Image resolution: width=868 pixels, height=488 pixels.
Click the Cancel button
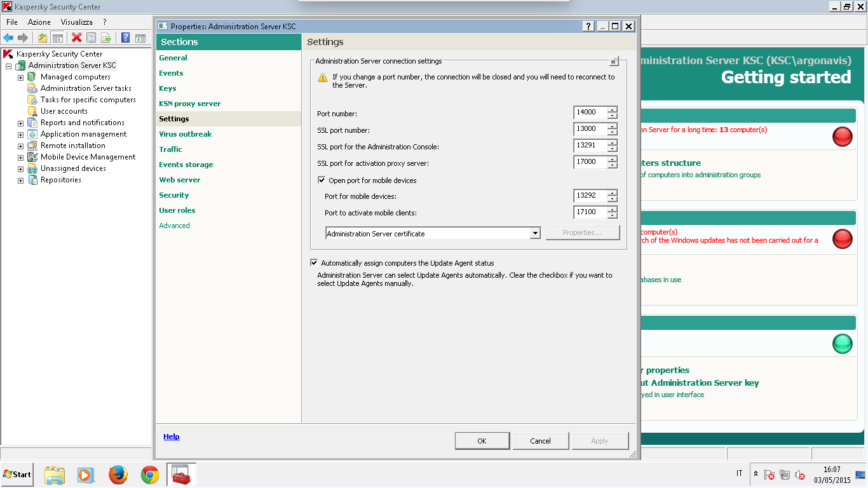click(541, 441)
